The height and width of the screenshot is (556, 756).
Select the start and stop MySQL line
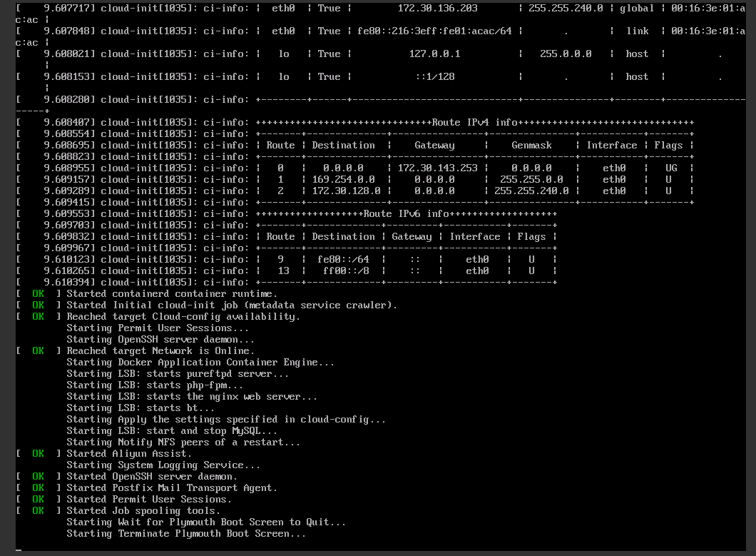tap(172, 430)
